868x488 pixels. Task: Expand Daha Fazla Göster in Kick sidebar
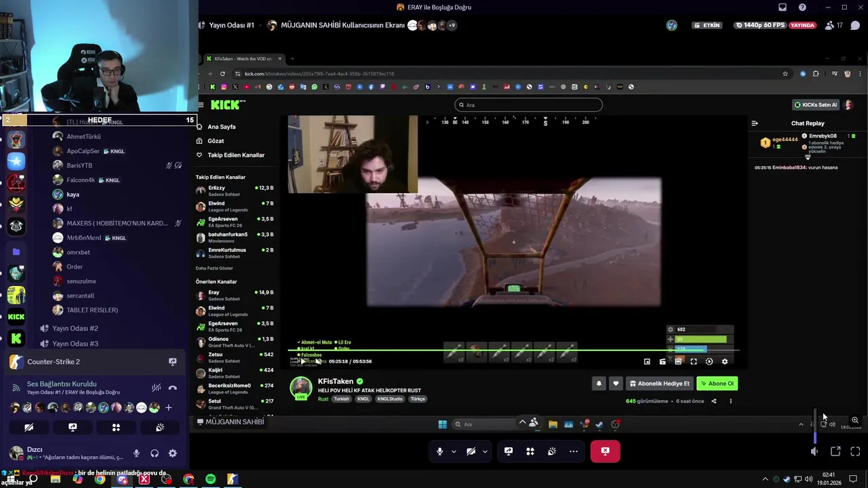pos(214,268)
